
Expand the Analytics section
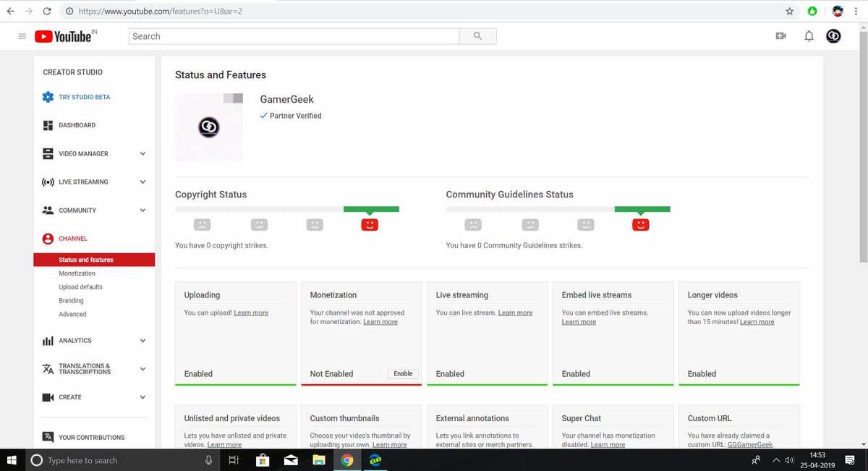(x=142, y=340)
